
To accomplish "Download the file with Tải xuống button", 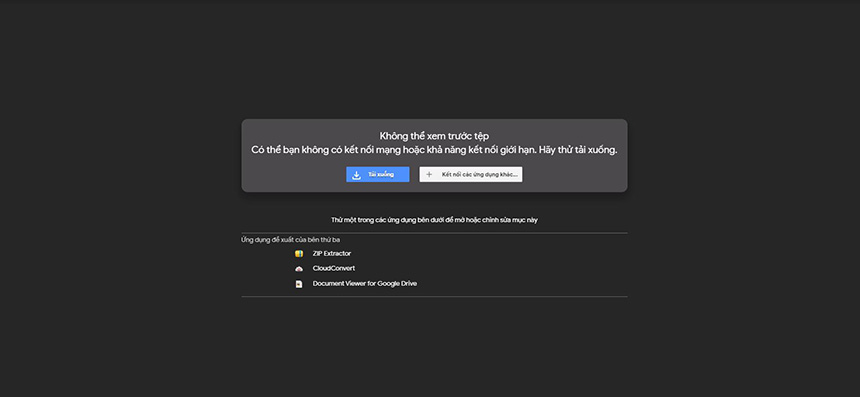I will pos(377,174).
